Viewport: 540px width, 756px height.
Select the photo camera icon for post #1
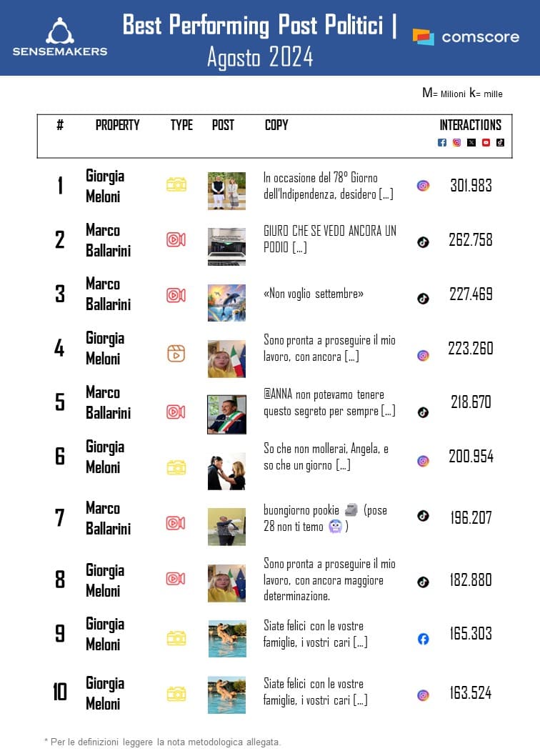(x=176, y=185)
